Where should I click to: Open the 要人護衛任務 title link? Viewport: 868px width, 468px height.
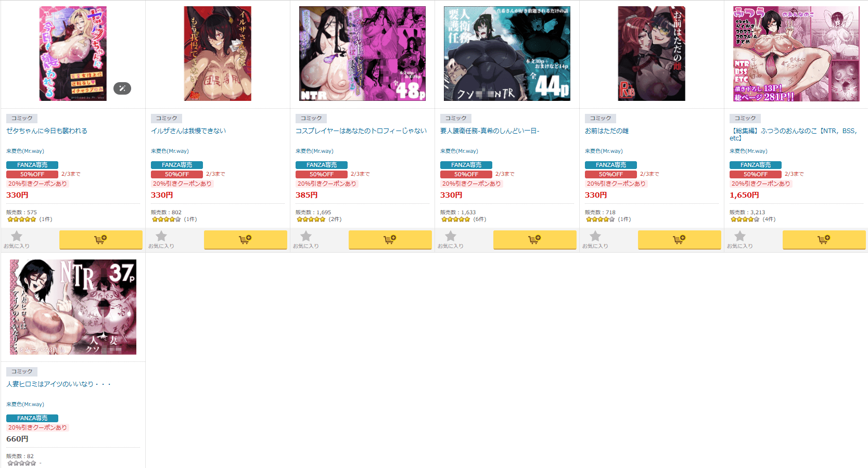(490, 131)
